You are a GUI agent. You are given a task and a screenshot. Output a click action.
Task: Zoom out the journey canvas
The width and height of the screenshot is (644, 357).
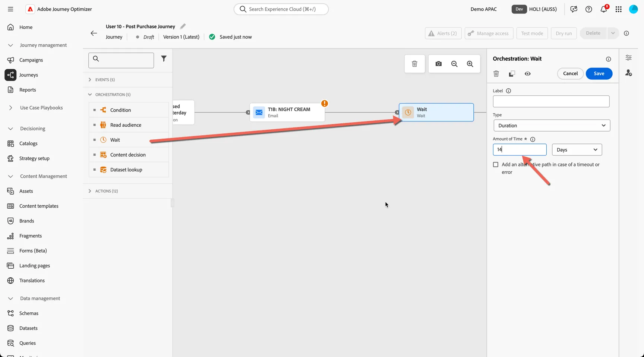pyautogui.click(x=454, y=64)
